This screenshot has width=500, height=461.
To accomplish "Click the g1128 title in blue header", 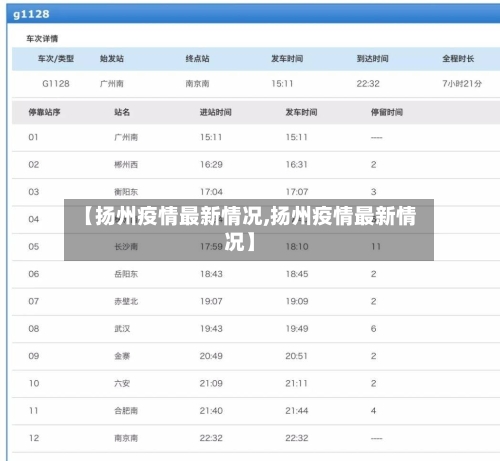I will coord(31,14).
